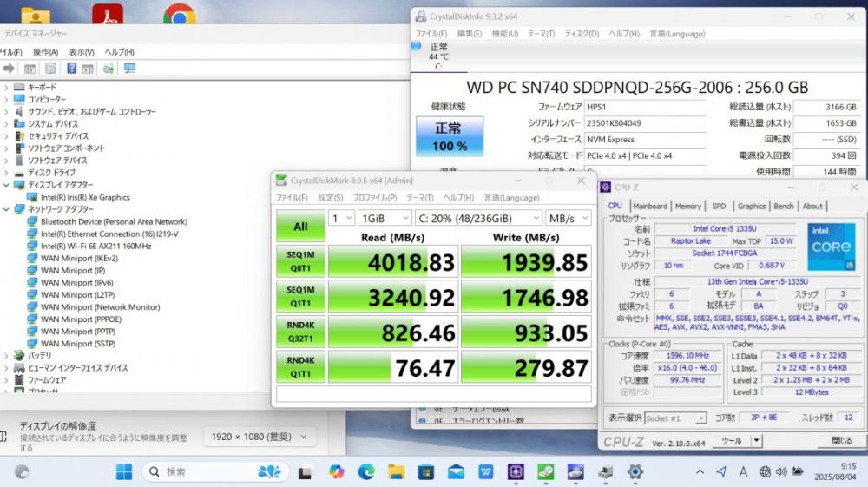The height and width of the screenshot is (487, 868).
Task: Switch to the About tab in CPU-Z
Action: click(x=812, y=206)
